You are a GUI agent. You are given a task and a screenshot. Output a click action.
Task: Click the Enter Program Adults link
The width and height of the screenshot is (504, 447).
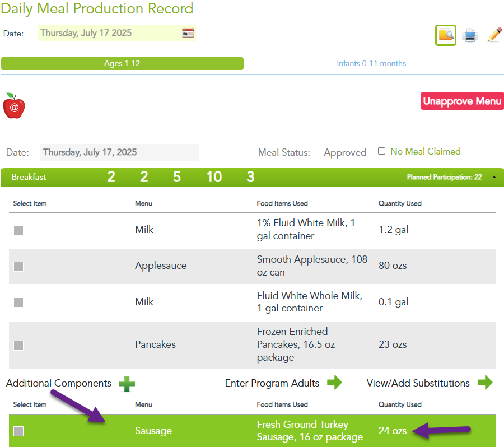tap(272, 383)
